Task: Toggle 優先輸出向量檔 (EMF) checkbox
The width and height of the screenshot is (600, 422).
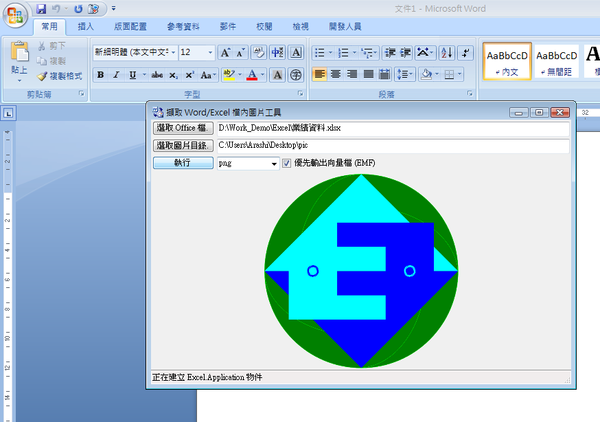Action: pyautogui.click(x=286, y=164)
